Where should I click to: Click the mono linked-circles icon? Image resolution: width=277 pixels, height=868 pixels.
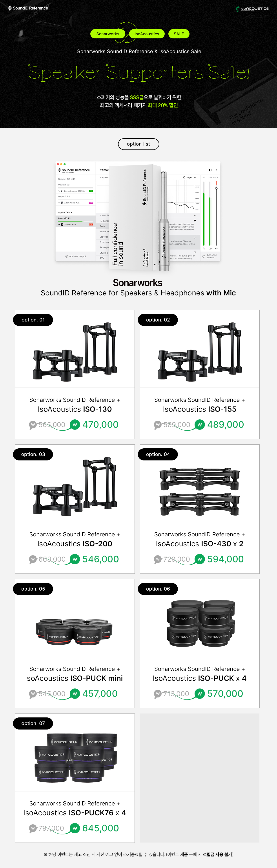(x=210, y=248)
